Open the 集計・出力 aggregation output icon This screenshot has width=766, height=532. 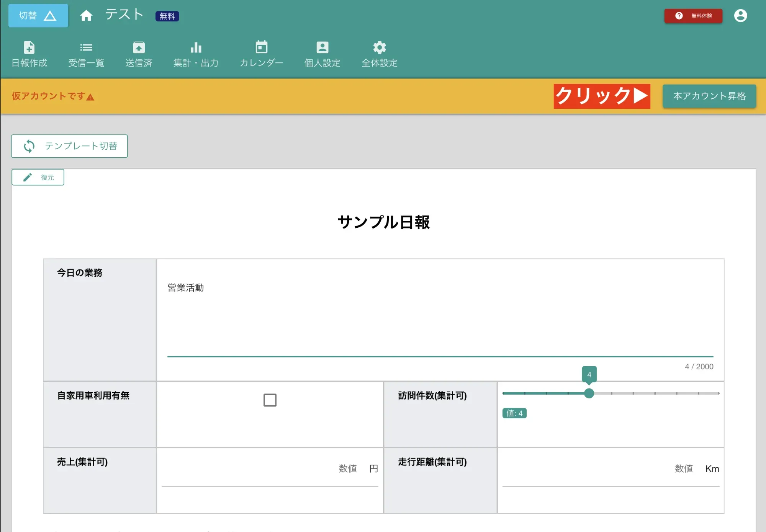[x=196, y=54]
